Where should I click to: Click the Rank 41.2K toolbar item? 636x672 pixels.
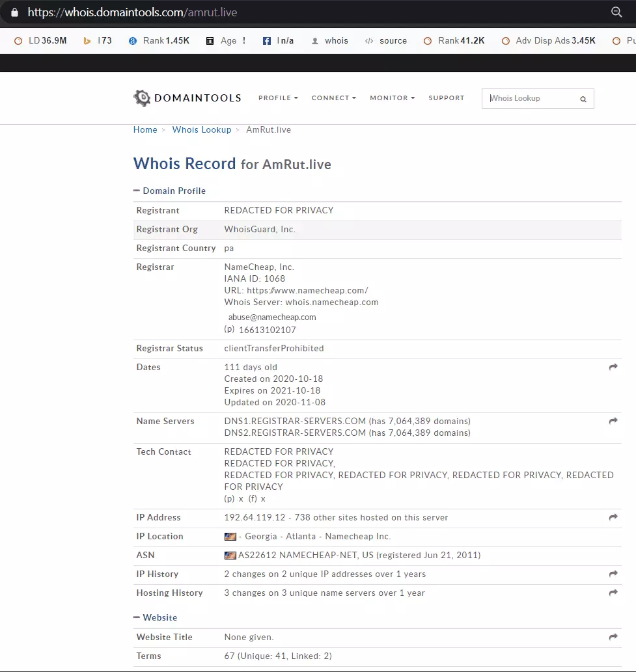point(454,41)
